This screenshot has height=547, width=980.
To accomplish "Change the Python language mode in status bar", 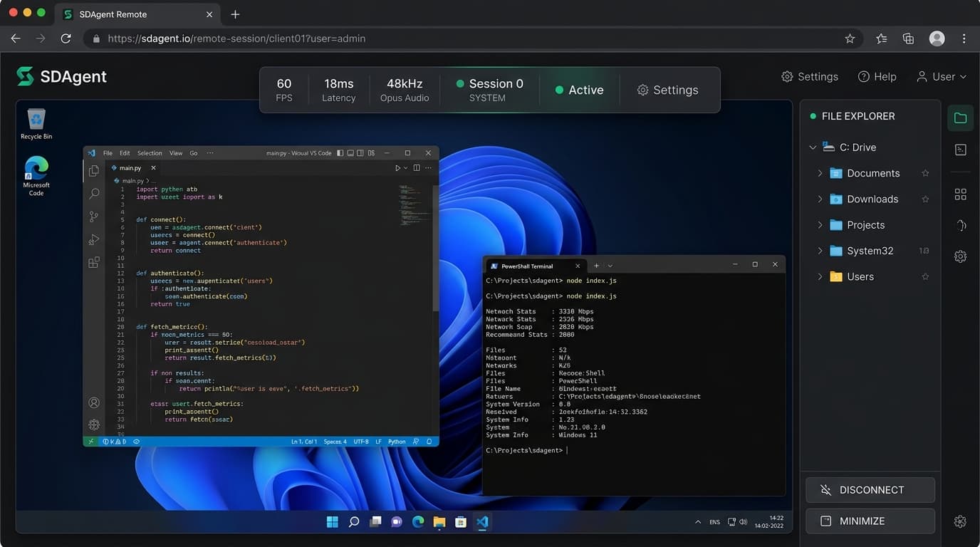I will click(x=397, y=442).
